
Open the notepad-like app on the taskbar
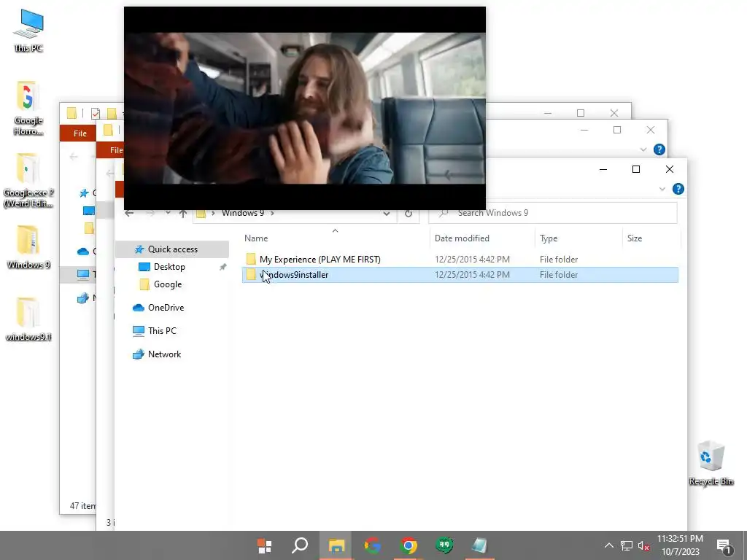point(480,545)
